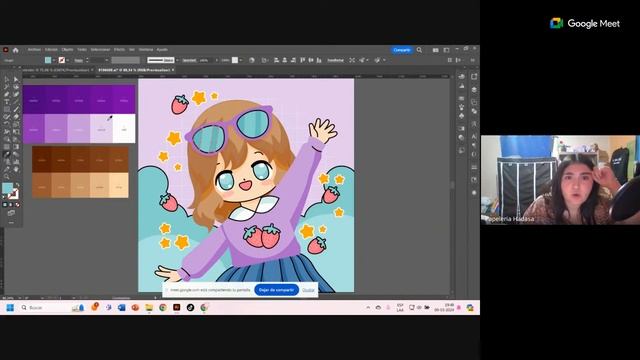Open Word from the taskbar
This screenshot has height=360, width=640.
(x=122, y=307)
